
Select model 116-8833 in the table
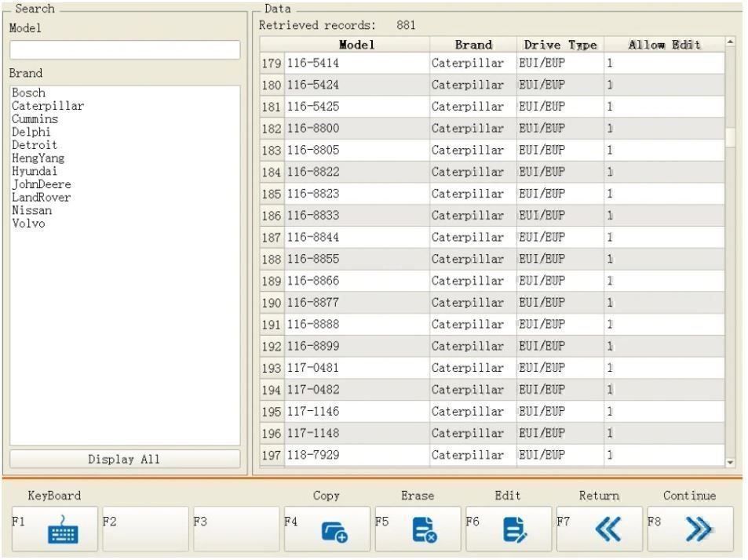(x=357, y=216)
